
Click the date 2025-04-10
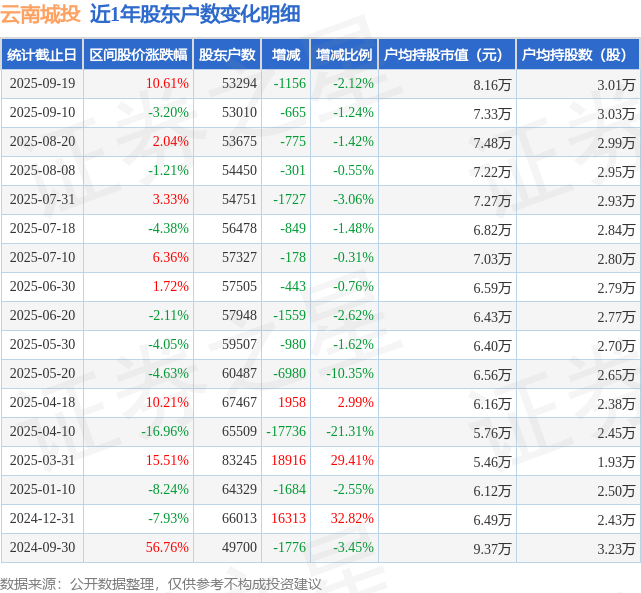(43, 432)
